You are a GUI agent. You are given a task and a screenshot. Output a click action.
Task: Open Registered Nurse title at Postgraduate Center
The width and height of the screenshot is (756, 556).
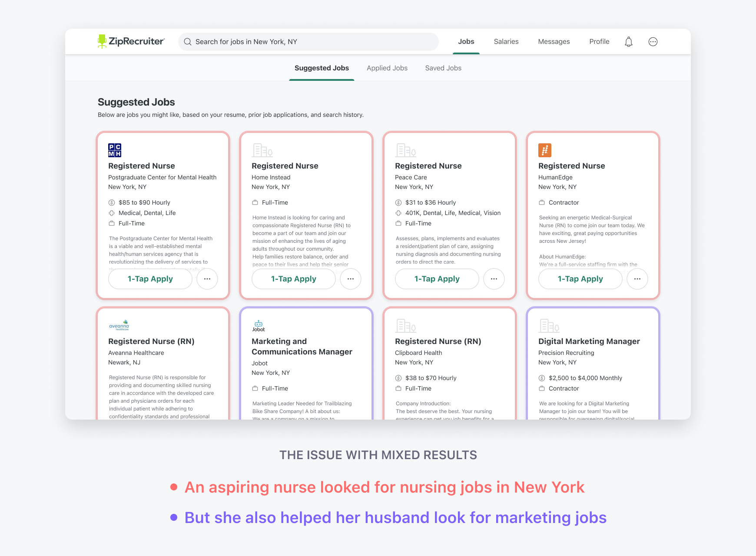point(142,166)
